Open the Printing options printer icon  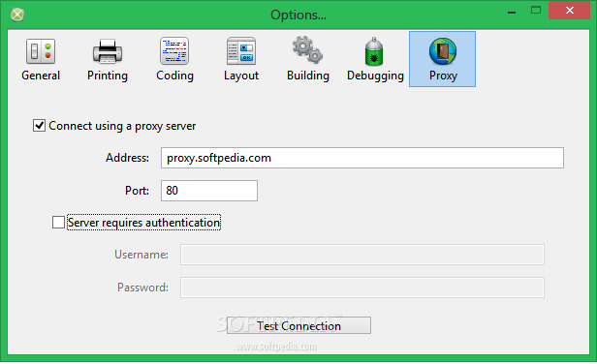coord(108,51)
